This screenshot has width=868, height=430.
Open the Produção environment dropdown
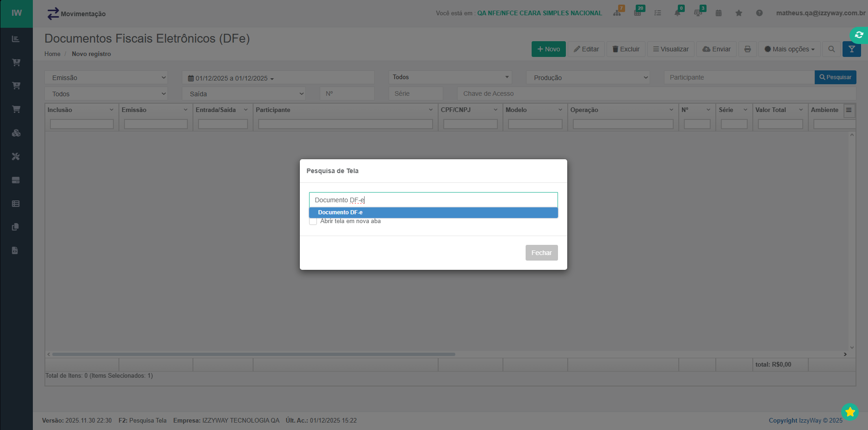pyautogui.click(x=588, y=78)
